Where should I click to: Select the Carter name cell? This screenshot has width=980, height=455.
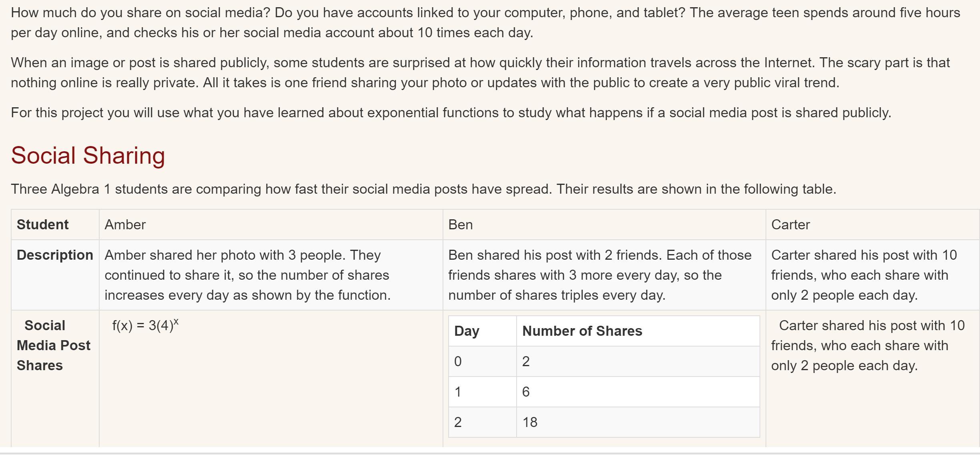click(790, 224)
